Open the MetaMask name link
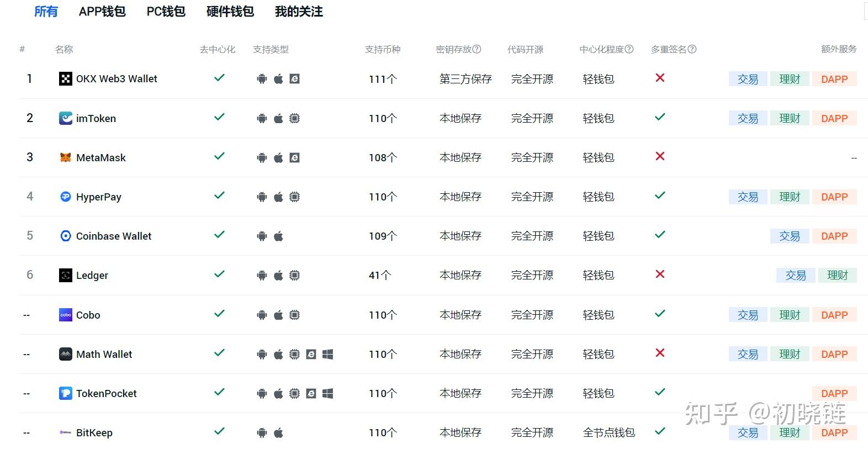Screen dimensions: 868x449 (101, 157)
